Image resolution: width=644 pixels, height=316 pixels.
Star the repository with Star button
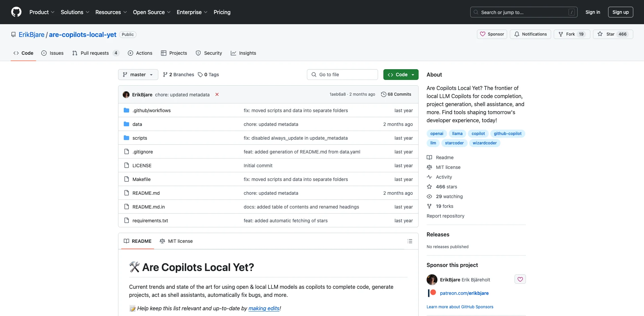[613, 34]
